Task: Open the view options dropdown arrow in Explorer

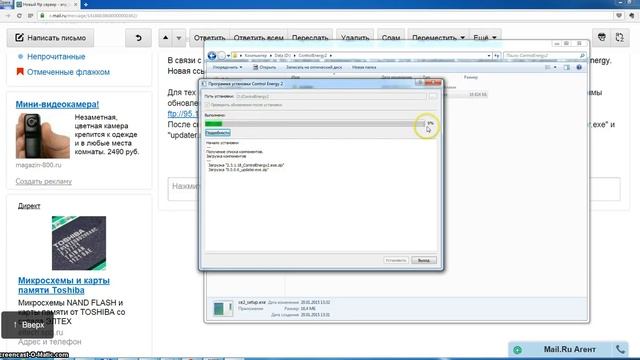Action: 555,67
